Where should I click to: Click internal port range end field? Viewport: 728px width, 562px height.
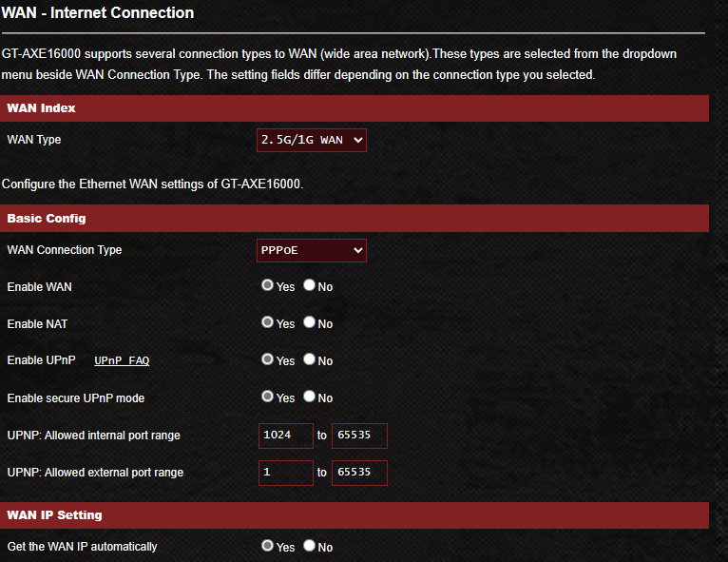[359, 436]
